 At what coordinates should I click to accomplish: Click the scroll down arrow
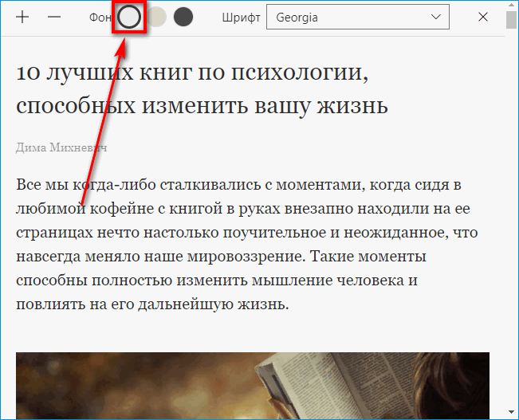click(x=511, y=412)
